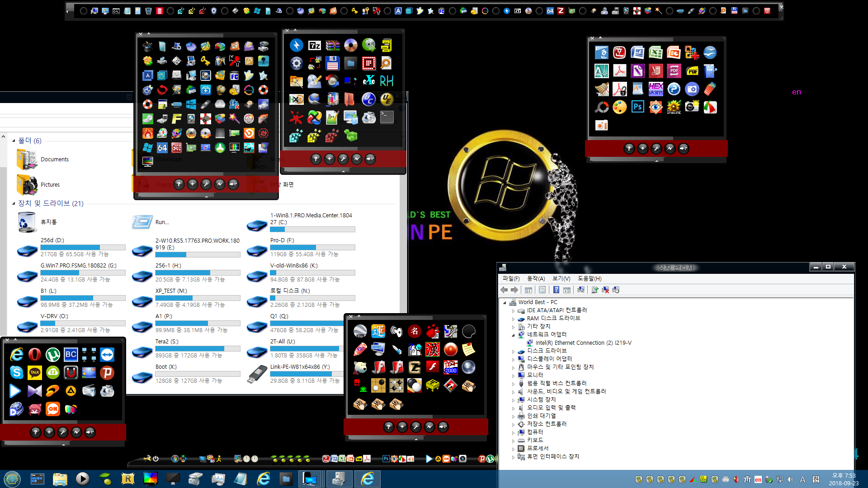
Task: Open Internet Explorer on the taskbar
Action: tap(264, 479)
